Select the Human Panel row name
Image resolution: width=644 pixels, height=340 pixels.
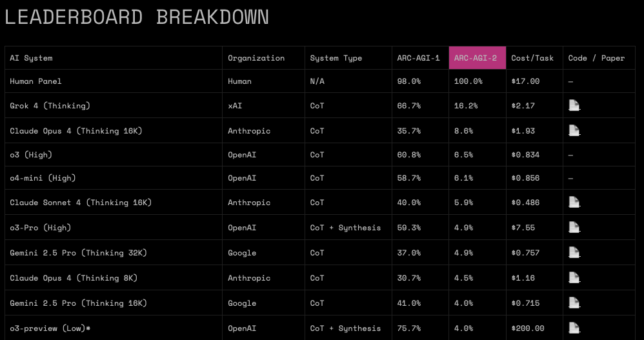pyautogui.click(x=35, y=81)
